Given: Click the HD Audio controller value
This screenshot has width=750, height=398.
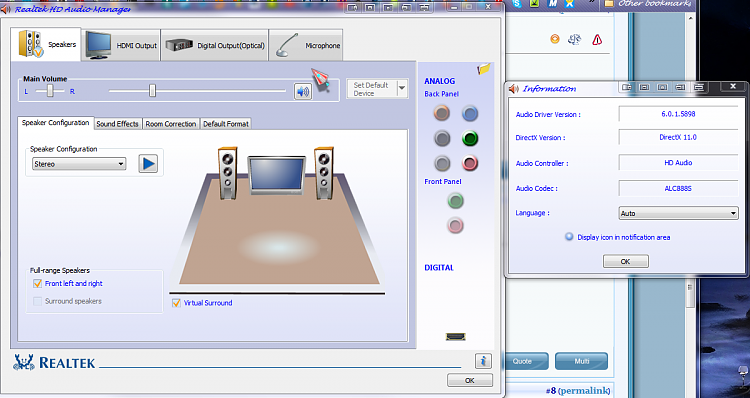Looking at the screenshot, I should point(678,163).
